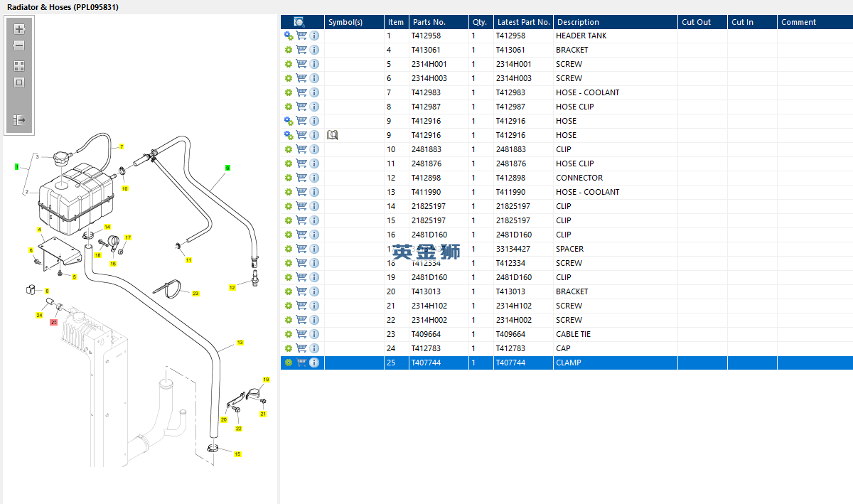The height and width of the screenshot is (504, 853).
Task: Open the symbol book icon for HOSE item 9
Action: [x=332, y=135]
